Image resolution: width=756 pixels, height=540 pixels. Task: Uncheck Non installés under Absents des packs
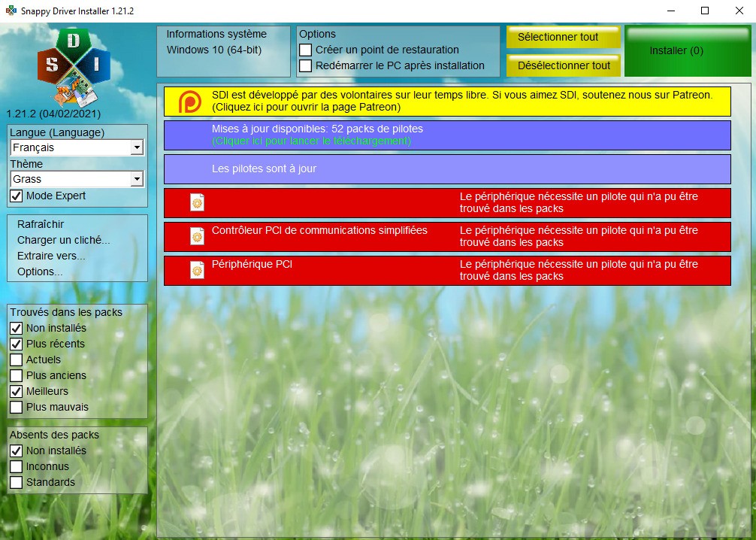coord(17,451)
